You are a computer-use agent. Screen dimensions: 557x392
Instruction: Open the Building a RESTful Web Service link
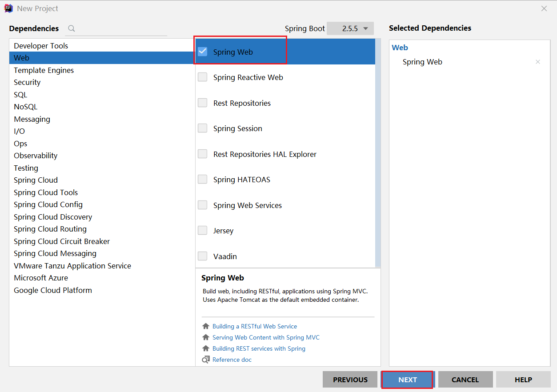254,326
